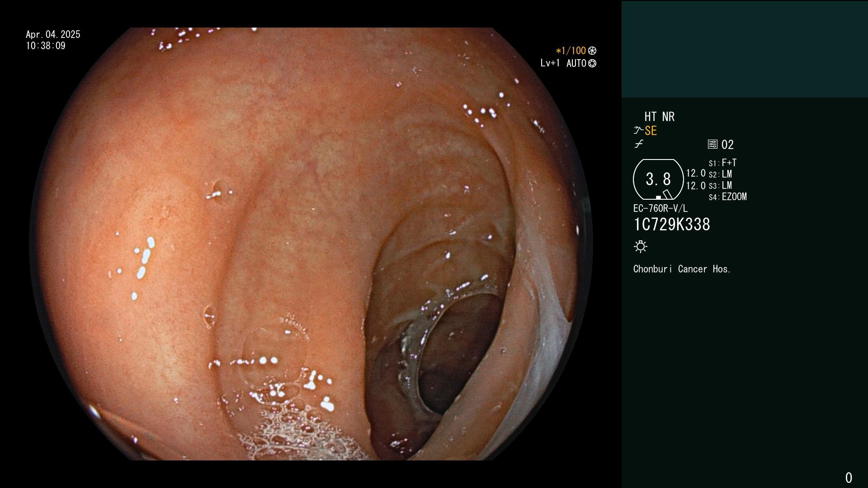Click the S4: EZOOM switch assignment
This screenshot has width=868, height=488.
pyautogui.click(x=728, y=197)
